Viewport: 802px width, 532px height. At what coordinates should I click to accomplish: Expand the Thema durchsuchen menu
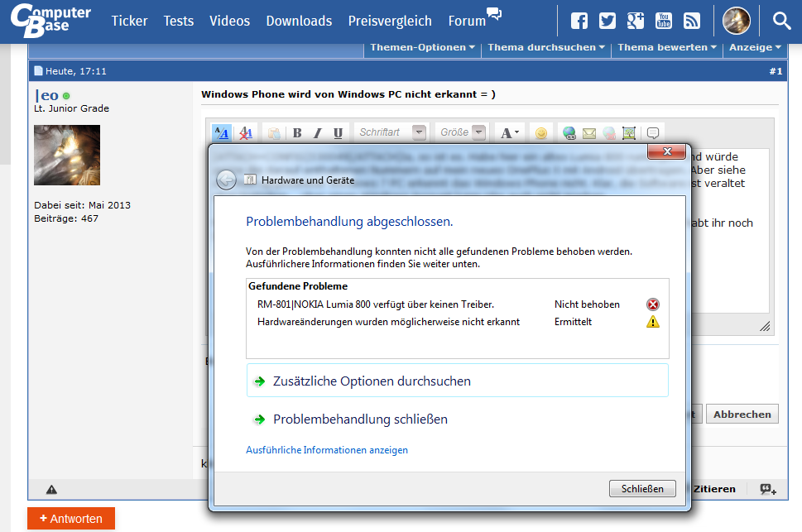pyautogui.click(x=546, y=47)
